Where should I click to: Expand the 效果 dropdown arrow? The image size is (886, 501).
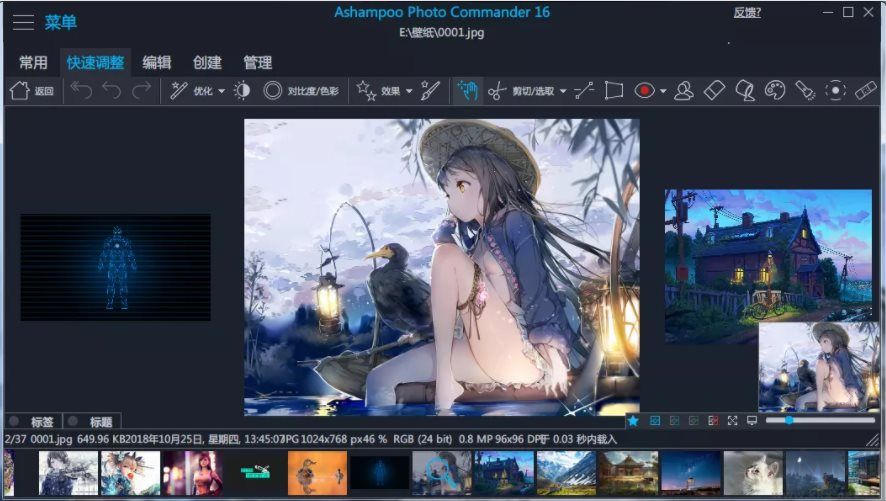(409, 91)
